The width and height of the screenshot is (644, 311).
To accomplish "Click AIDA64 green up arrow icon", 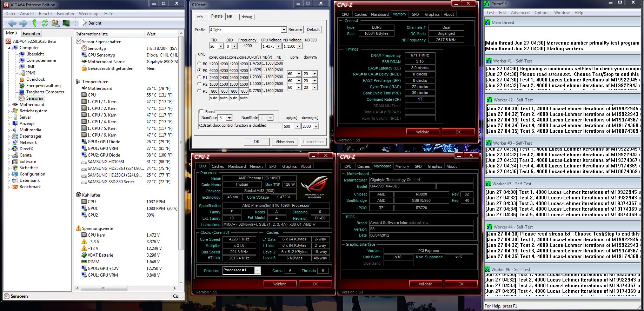I will click(34, 23).
